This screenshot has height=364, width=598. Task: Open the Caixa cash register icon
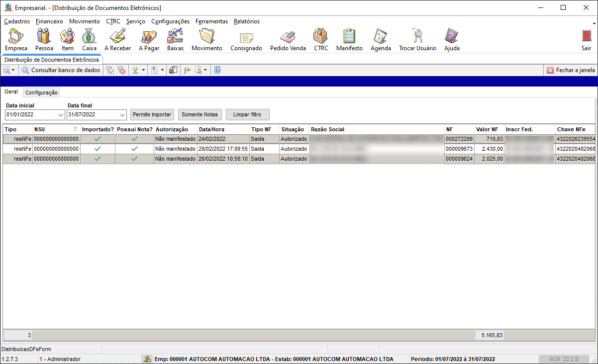(x=89, y=39)
